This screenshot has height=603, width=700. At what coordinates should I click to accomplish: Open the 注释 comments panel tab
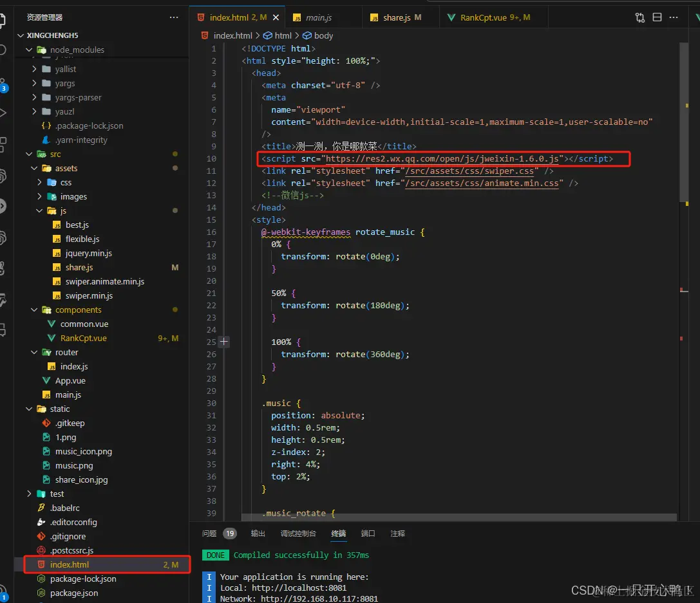click(398, 533)
